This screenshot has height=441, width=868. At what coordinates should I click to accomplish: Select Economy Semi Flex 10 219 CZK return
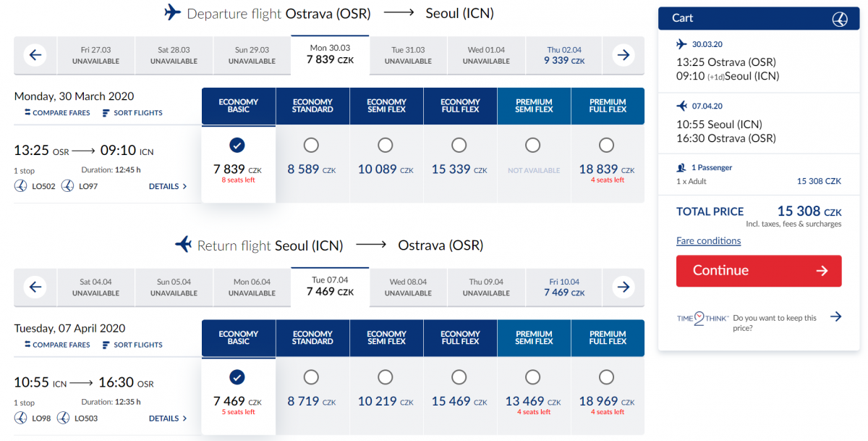[386, 377]
